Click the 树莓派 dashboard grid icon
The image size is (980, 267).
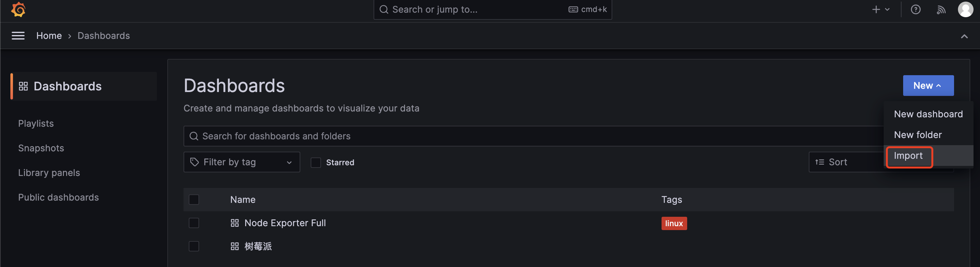click(234, 247)
